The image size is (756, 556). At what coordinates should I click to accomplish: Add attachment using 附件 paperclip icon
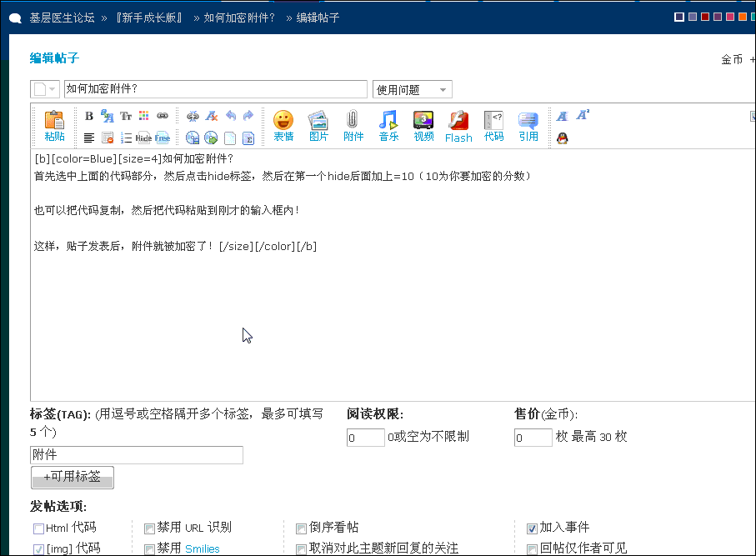(353, 125)
